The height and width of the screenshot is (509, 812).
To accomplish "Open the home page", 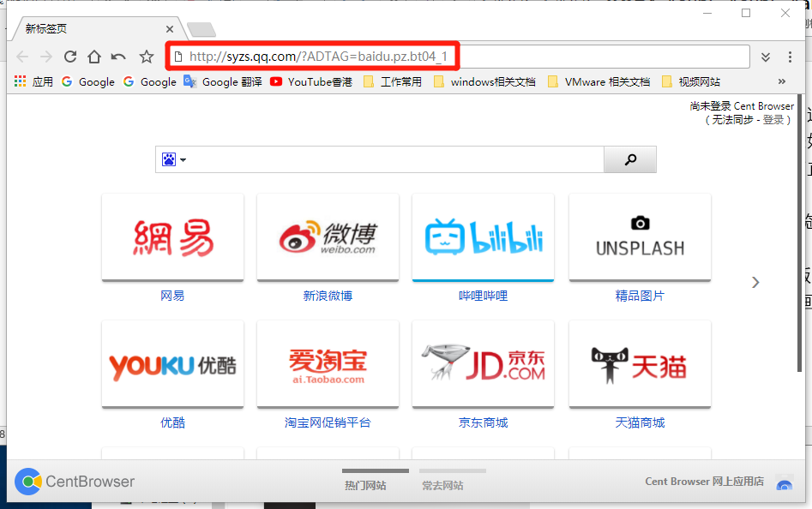I will [93, 57].
